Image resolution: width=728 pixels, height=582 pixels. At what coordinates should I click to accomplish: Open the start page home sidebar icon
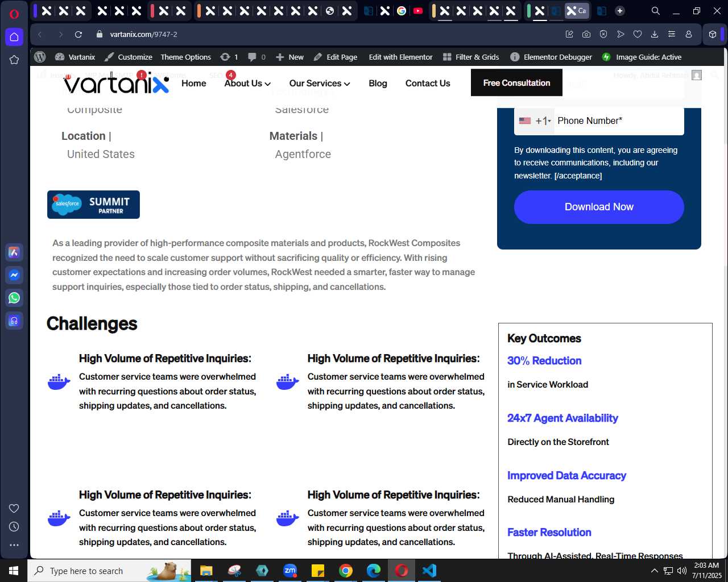pyautogui.click(x=14, y=37)
